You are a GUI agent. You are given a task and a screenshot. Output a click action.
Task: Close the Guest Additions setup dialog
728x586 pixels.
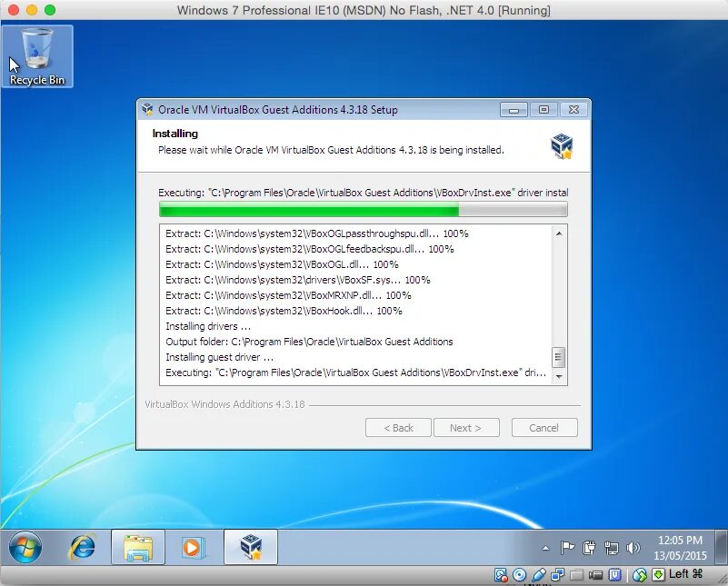tap(573, 110)
